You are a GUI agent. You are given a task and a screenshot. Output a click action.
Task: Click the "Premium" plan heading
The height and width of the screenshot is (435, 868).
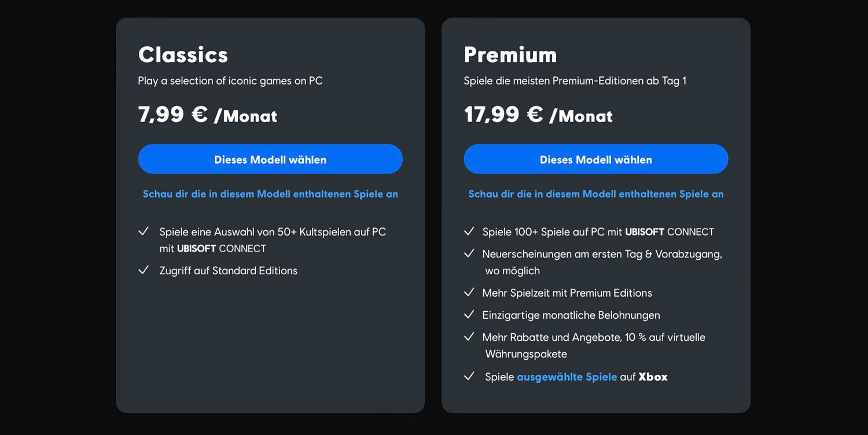tap(510, 54)
